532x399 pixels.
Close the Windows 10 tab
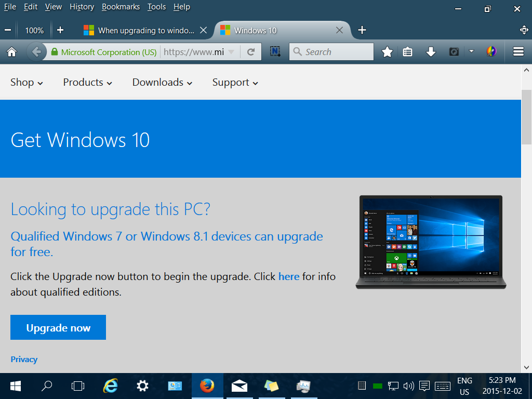coord(339,30)
